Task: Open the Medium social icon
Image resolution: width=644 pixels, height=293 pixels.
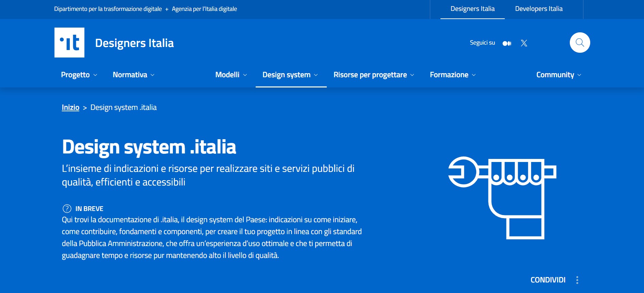Action: point(507,43)
